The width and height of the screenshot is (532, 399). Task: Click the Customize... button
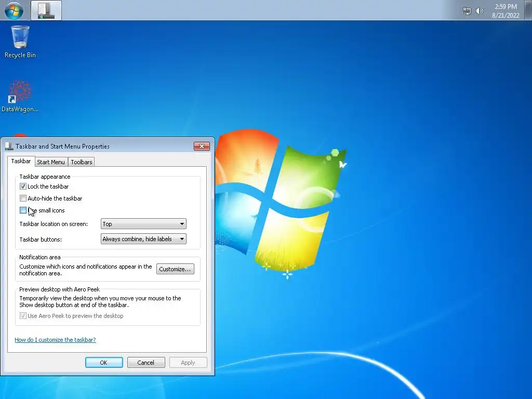pyautogui.click(x=175, y=269)
